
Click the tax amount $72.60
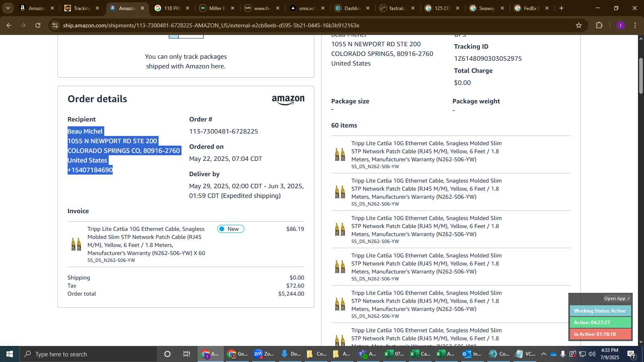point(295,286)
